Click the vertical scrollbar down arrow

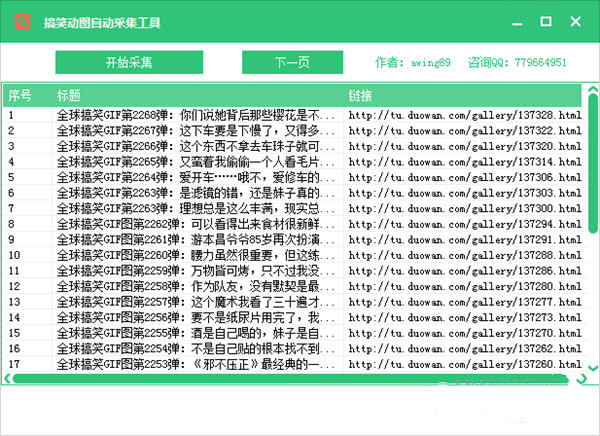[x=593, y=368]
